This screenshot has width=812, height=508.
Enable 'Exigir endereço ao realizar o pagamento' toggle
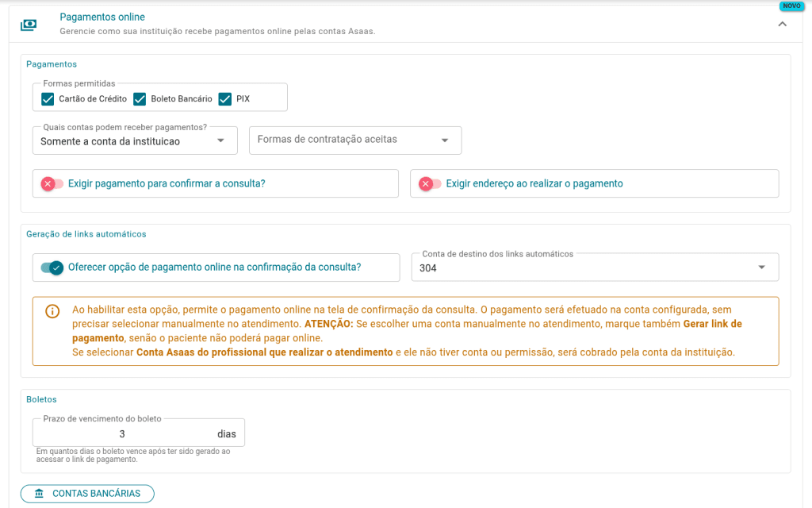(x=430, y=183)
